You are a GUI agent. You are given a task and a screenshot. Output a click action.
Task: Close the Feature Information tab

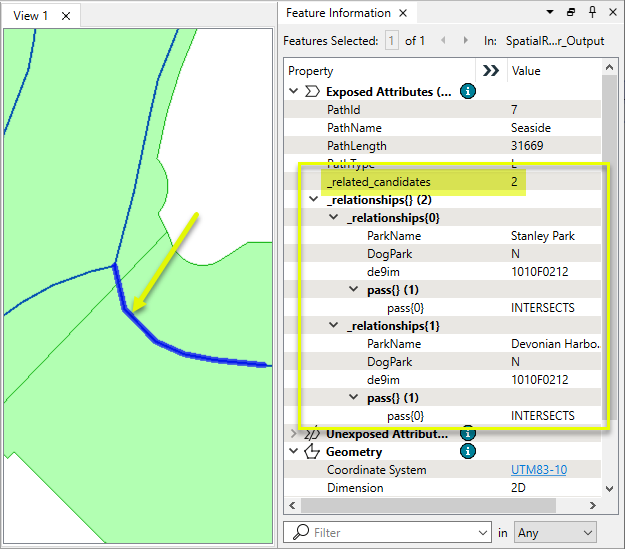(x=405, y=13)
